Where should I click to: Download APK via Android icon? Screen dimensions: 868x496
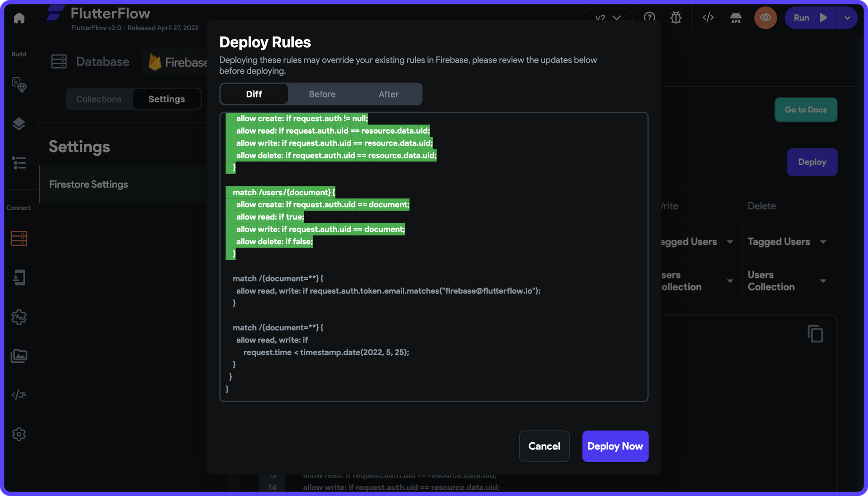click(736, 18)
